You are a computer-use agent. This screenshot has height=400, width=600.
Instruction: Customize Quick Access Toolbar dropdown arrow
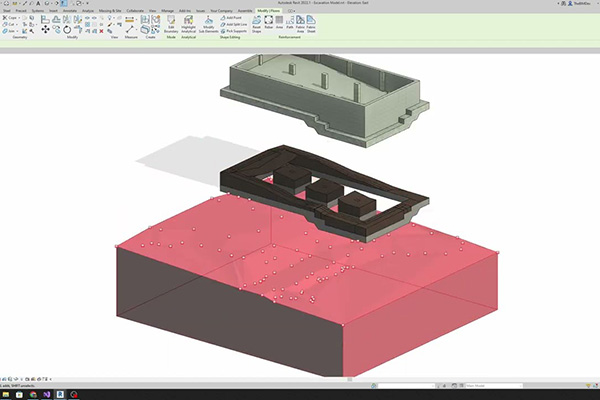click(88, 3)
